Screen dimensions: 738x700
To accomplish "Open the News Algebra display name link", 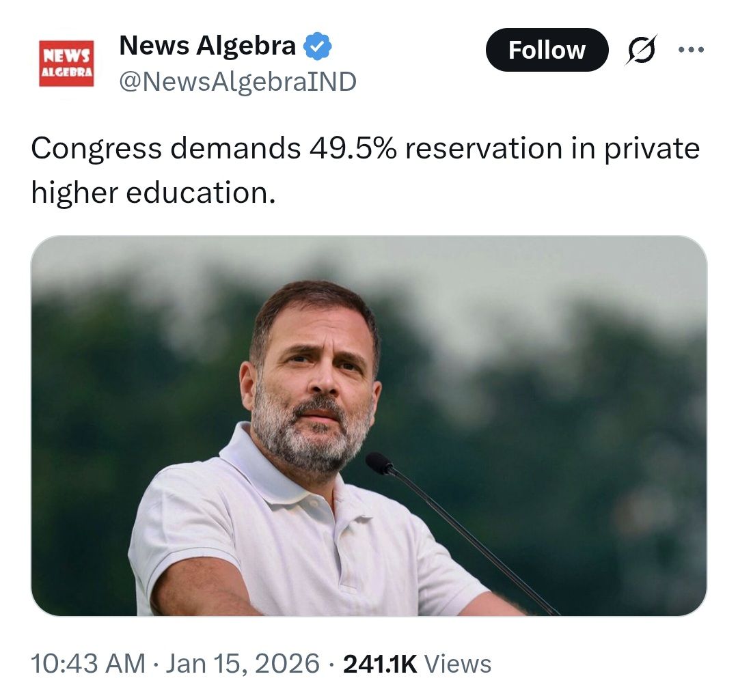I will pyautogui.click(x=207, y=46).
